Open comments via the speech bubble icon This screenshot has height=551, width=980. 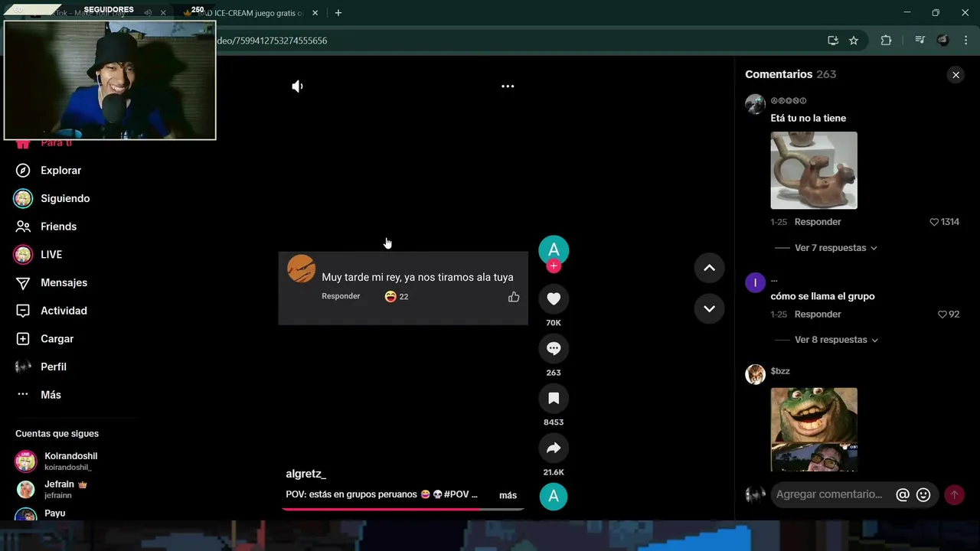click(554, 348)
